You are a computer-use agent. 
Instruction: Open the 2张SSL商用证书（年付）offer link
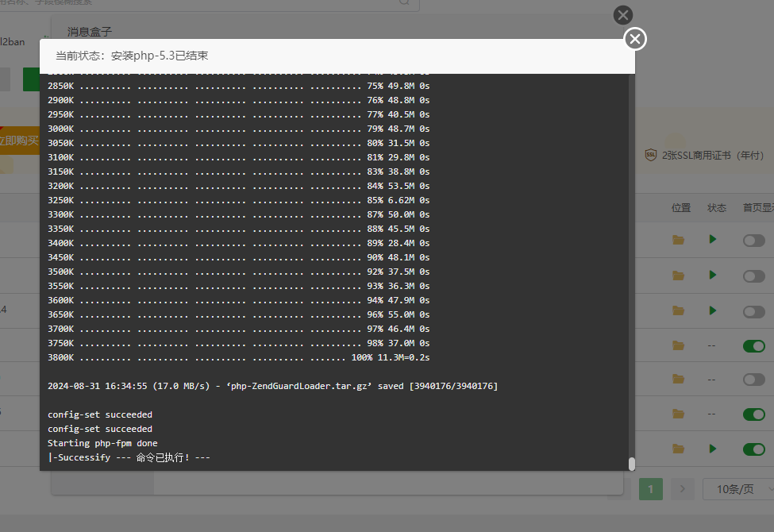712,156
